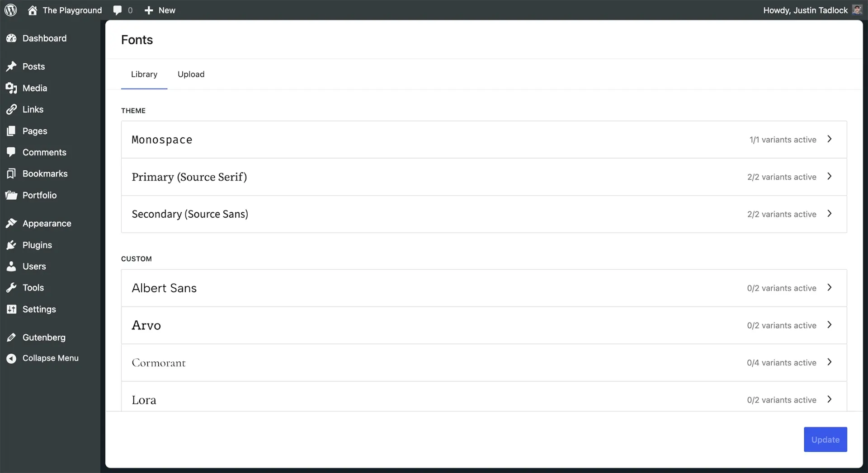The width and height of the screenshot is (868, 473).
Task: Click the Links chain icon
Action: click(x=11, y=109)
